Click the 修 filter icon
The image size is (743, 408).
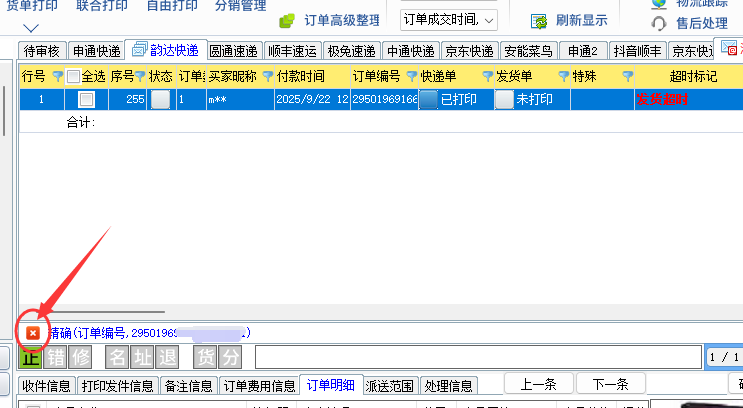81,357
